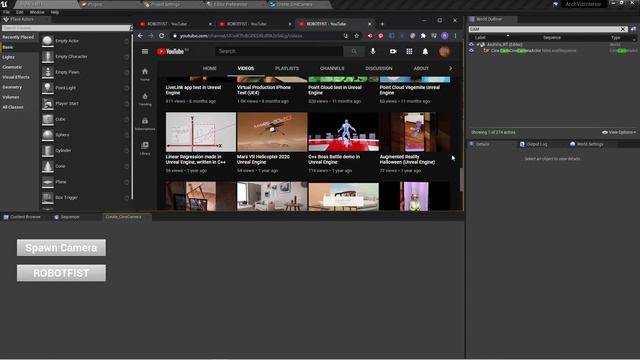The height and width of the screenshot is (360, 640).
Task: Open Subscriptions in YouTube sidebar
Action: pyautogui.click(x=145, y=124)
